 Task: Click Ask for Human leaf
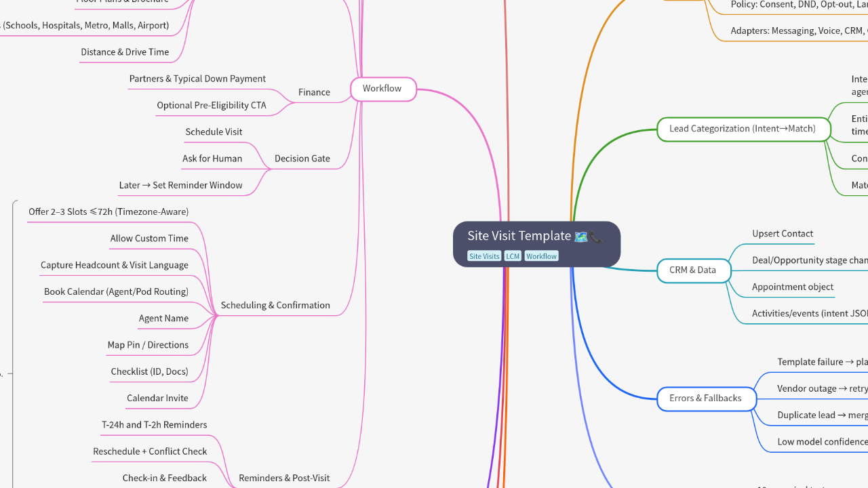212,159
